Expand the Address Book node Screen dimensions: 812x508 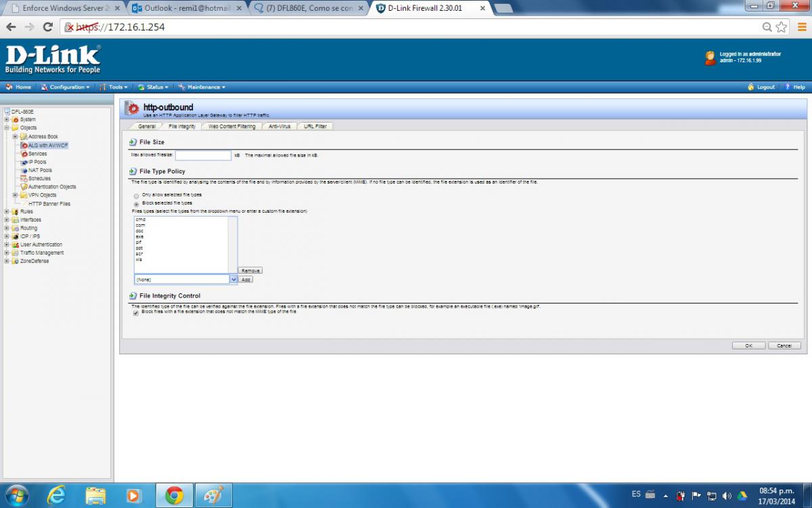(16, 137)
